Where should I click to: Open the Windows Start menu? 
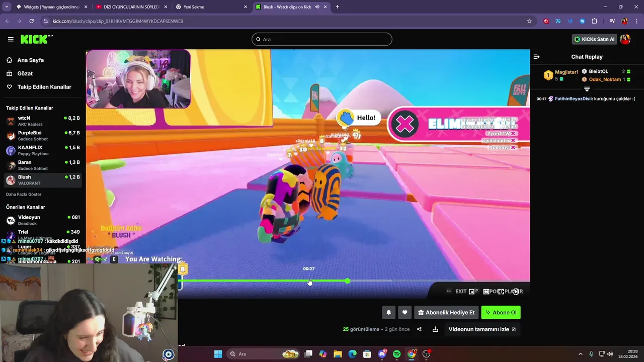click(218, 354)
